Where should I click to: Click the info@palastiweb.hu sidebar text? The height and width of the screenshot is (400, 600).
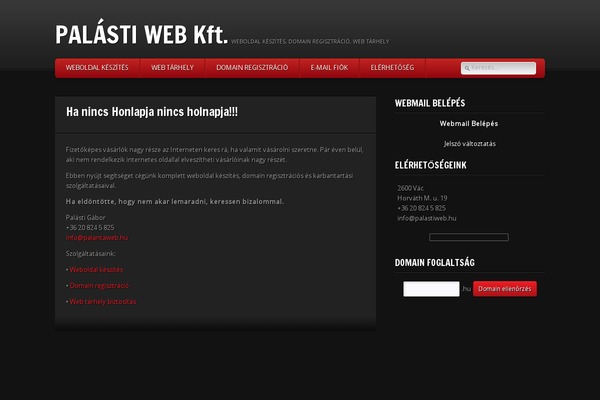coord(427,219)
